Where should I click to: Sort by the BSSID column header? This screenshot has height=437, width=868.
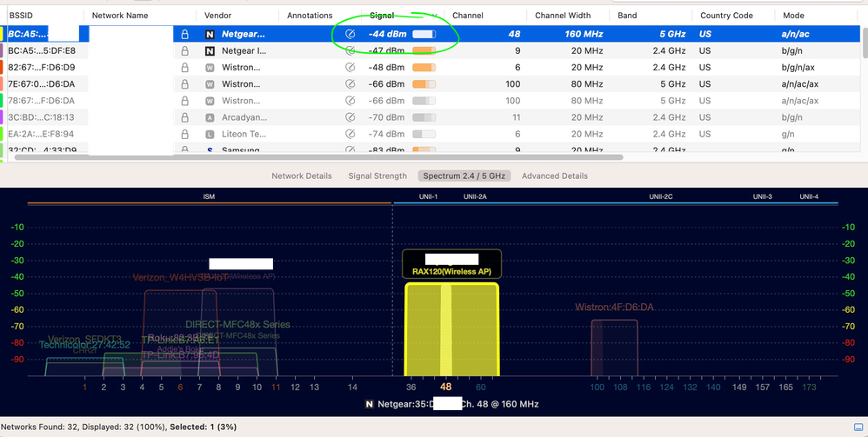point(21,16)
